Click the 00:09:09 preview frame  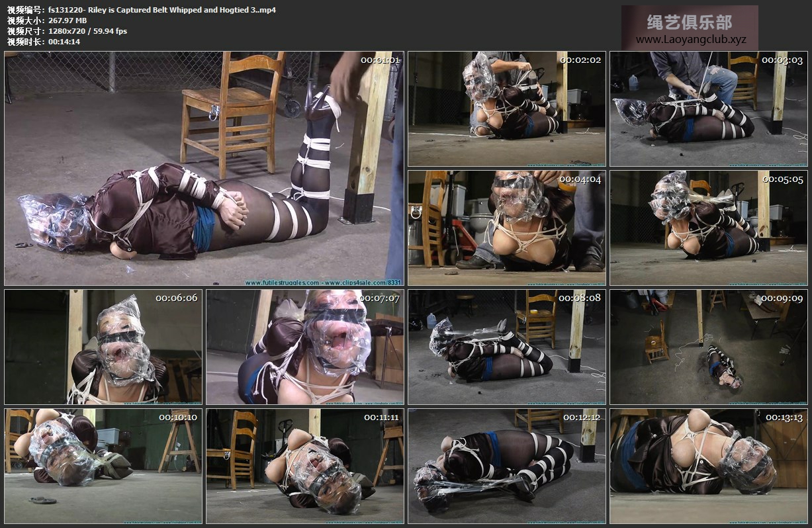pyautogui.click(x=708, y=347)
